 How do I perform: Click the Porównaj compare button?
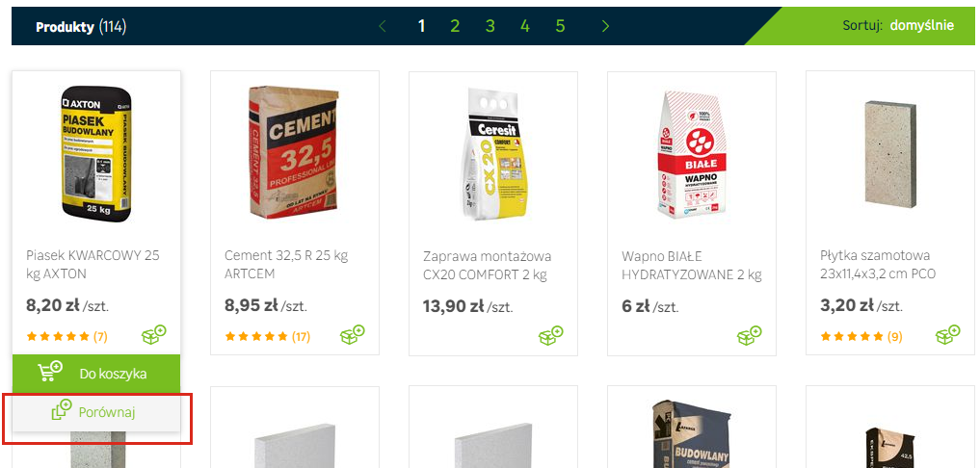coord(96,412)
